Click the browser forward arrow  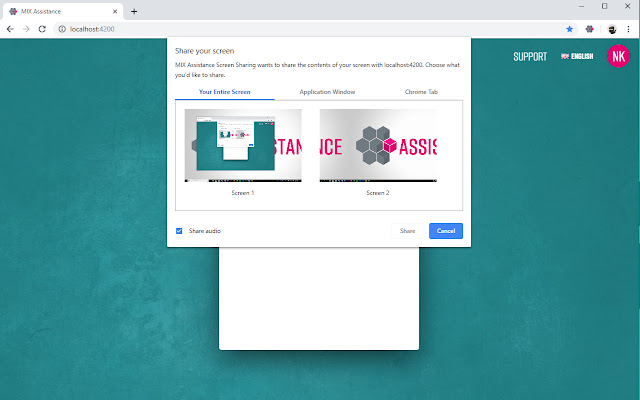pos(26,29)
